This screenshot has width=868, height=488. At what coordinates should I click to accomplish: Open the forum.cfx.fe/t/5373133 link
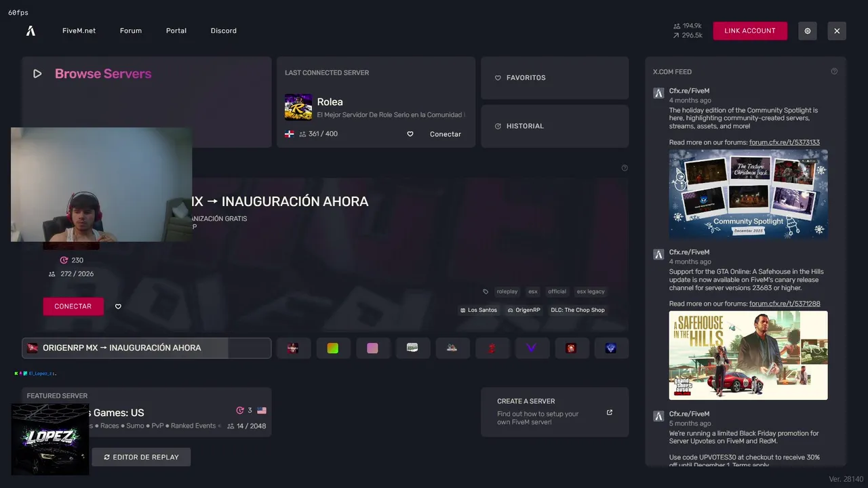point(785,142)
